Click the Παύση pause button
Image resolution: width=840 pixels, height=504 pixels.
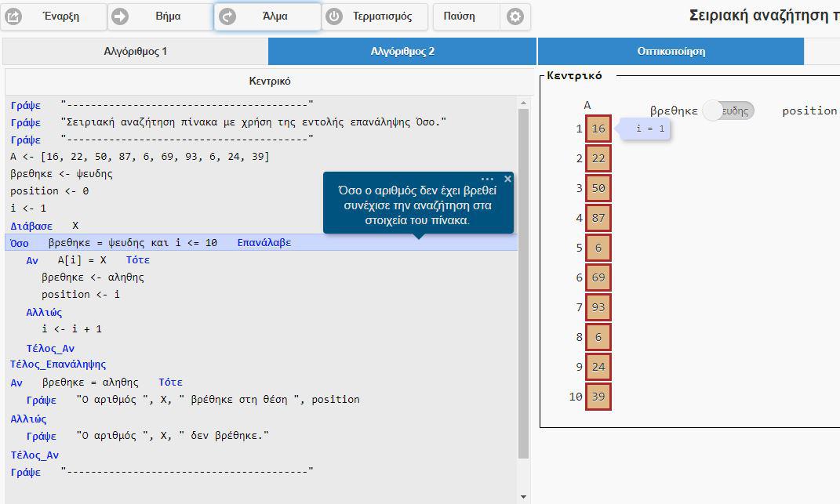click(x=466, y=16)
